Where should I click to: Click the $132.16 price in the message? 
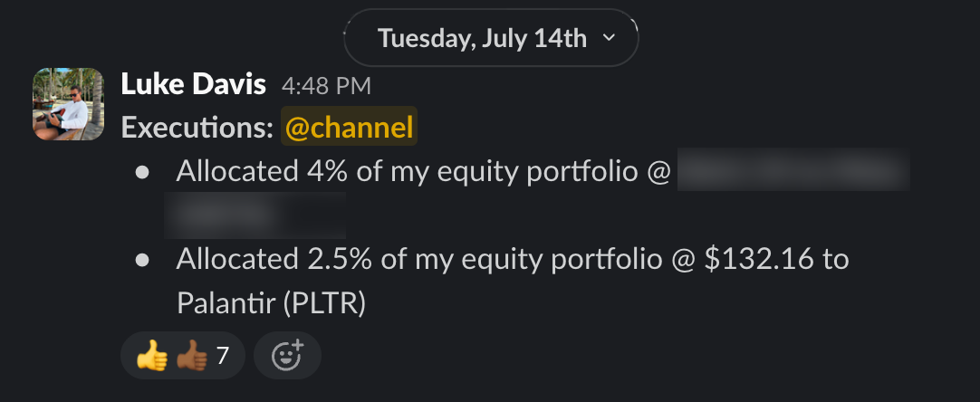click(759, 259)
